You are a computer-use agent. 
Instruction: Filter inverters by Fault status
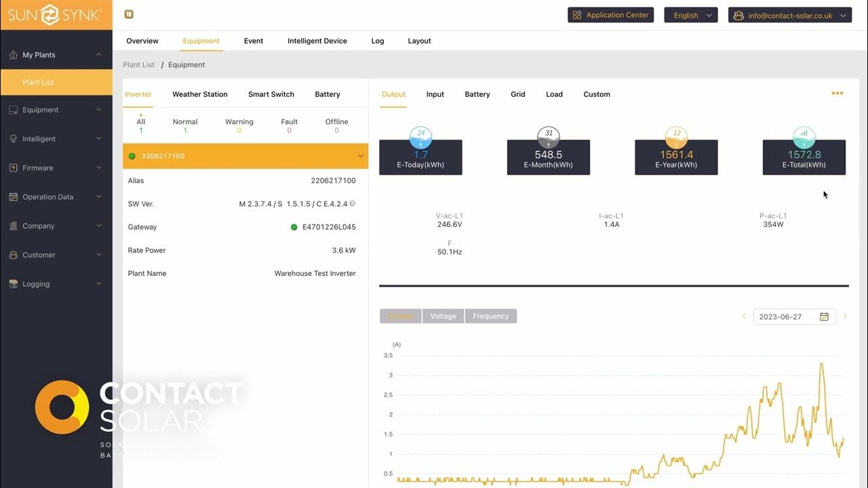tap(290, 125)
